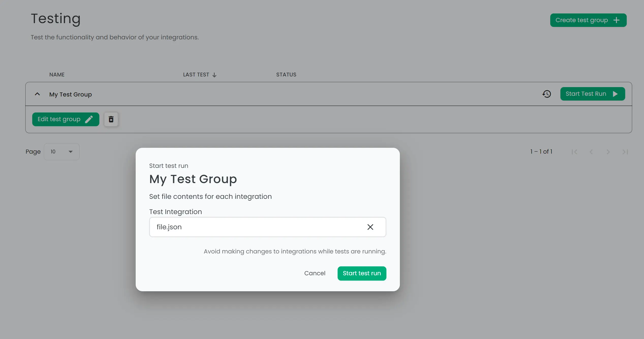Collapse the My Test Group row chevron
This screenshot has height=339, width=644.
[37, 94]
